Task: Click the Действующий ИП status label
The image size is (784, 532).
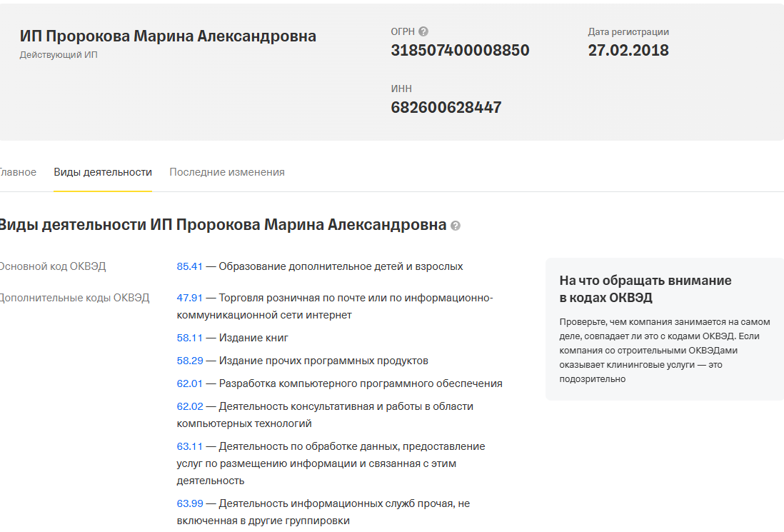Action: point(59,55)
